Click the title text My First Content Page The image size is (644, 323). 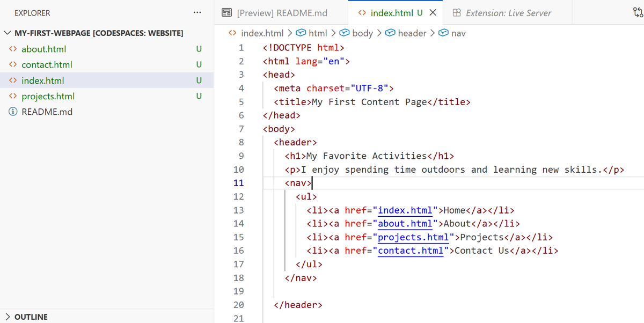[370, 102]
